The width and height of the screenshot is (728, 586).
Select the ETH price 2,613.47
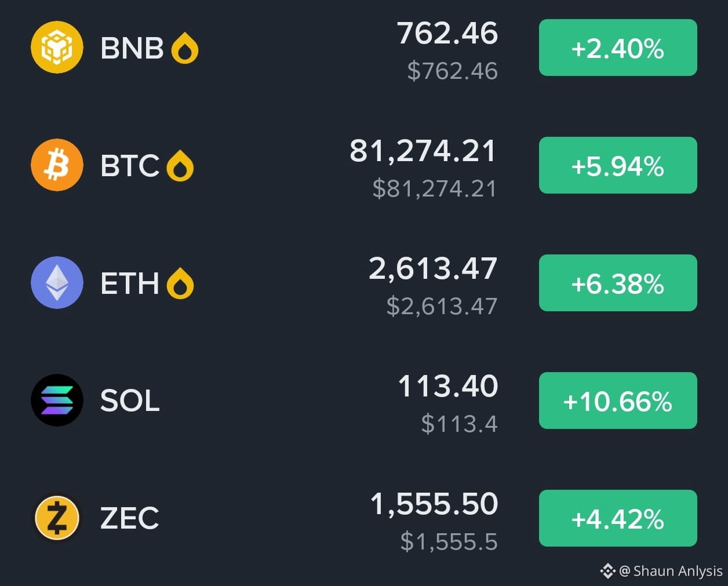(433, 269)
